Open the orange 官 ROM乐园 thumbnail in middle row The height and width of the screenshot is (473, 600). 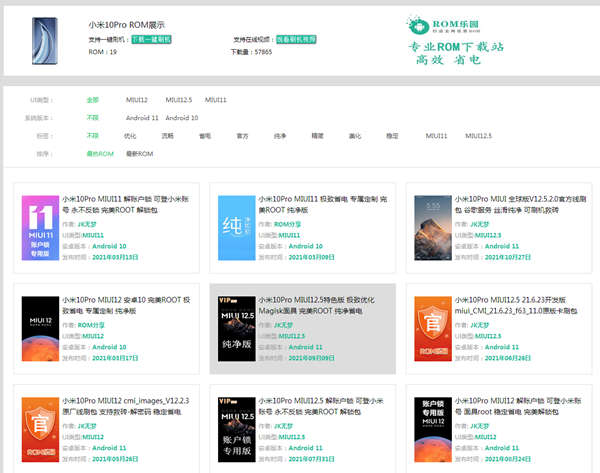point(432,326)
